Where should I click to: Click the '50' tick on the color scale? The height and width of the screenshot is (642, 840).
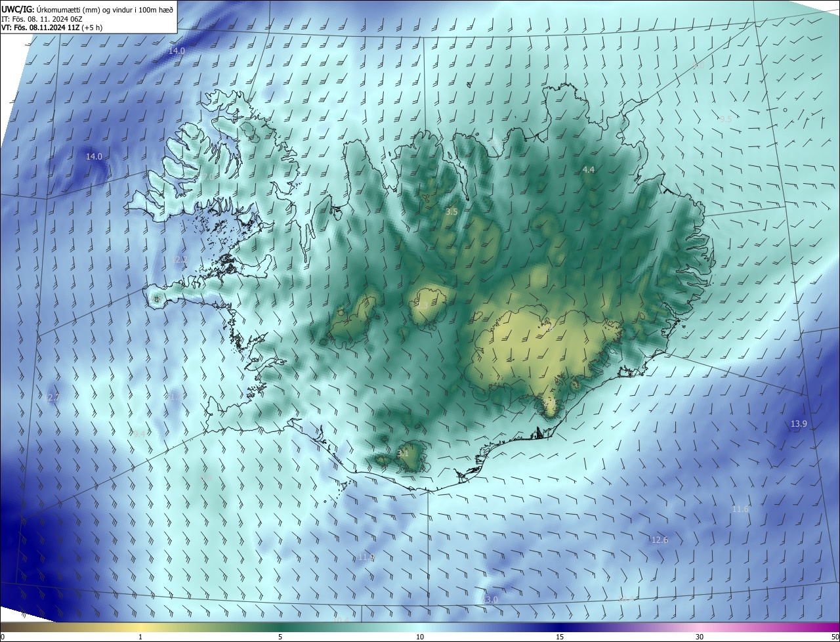click(835, 637)
